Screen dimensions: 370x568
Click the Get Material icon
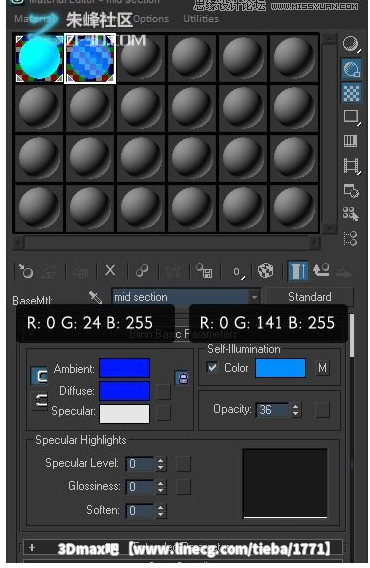[26, 271]
